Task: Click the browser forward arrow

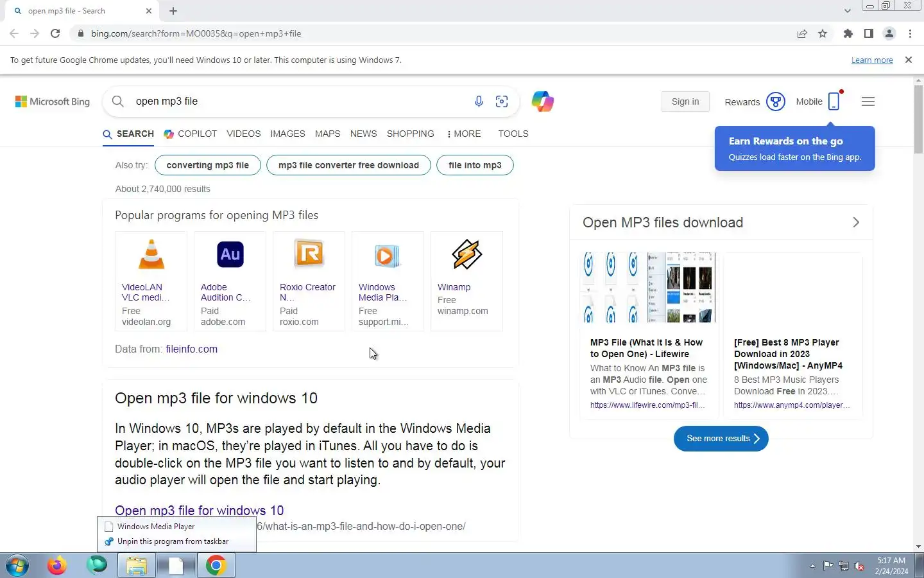Action: (x=35, y=33)
